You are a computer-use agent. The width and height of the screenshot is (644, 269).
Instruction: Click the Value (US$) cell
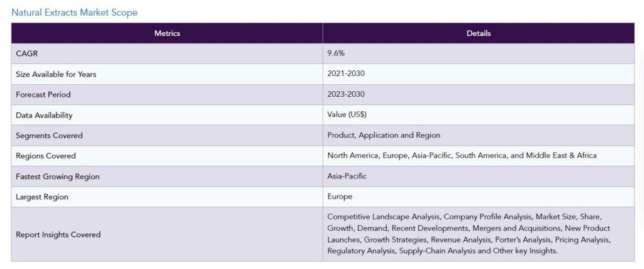[x=479, y=115]
